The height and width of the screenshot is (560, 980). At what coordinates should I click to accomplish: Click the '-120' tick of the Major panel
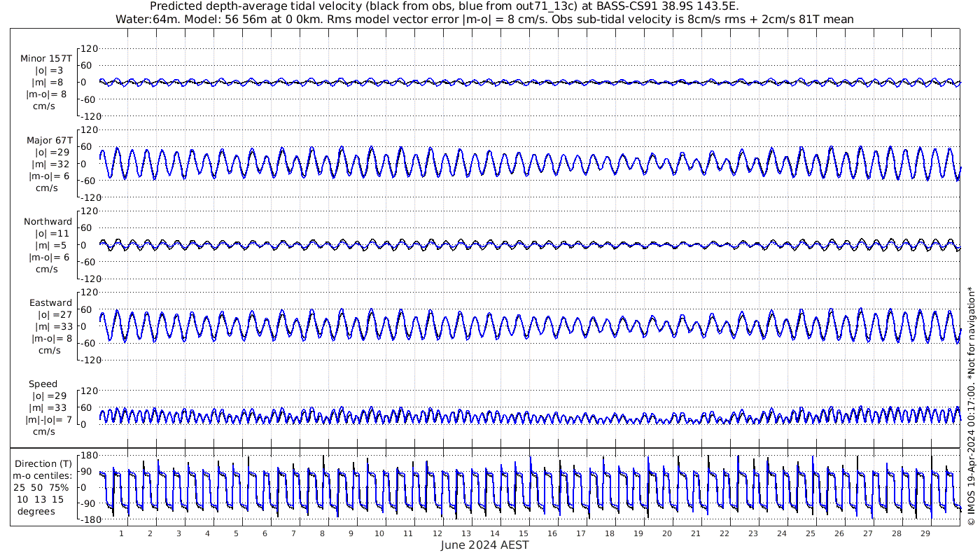[x=90, y=197]
